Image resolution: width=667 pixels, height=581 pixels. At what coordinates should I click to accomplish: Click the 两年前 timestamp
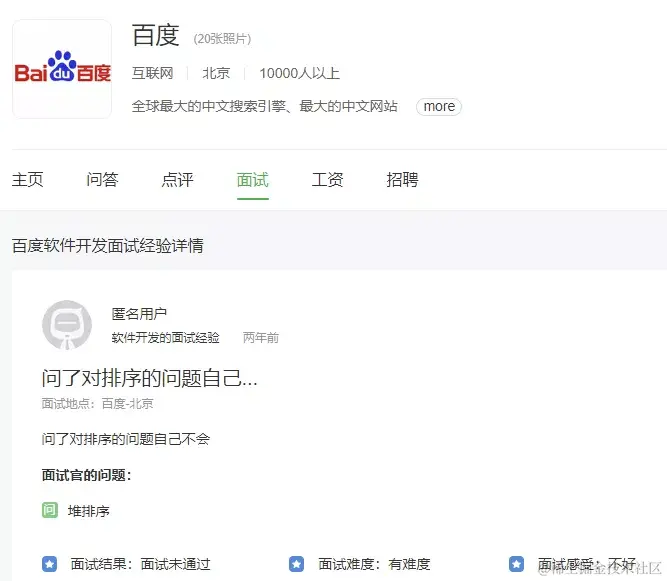(x=261, y=338)
